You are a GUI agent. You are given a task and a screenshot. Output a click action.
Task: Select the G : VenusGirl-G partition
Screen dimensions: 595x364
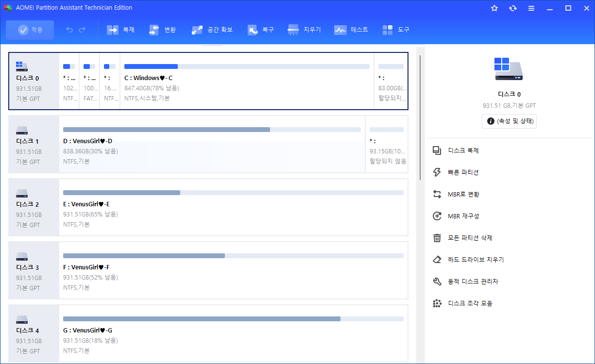click(233, 333)
